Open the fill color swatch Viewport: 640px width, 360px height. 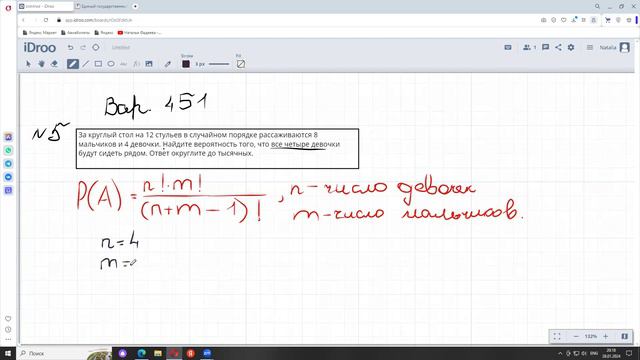[x=241, y=64]
